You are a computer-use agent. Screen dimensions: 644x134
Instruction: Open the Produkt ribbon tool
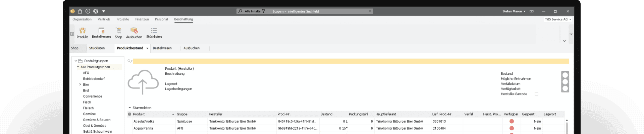[x=82, y=33]
